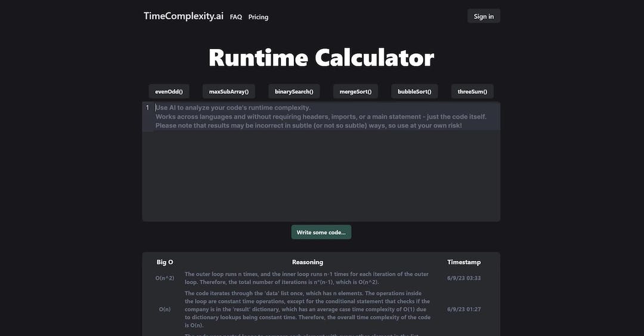
Task: Load the mergeSort() example
Action: click(355, 91)
